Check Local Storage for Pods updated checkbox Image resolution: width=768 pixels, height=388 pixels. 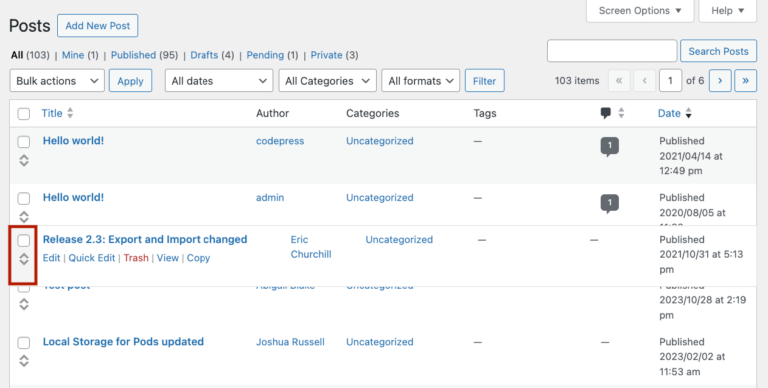(24, 343)
